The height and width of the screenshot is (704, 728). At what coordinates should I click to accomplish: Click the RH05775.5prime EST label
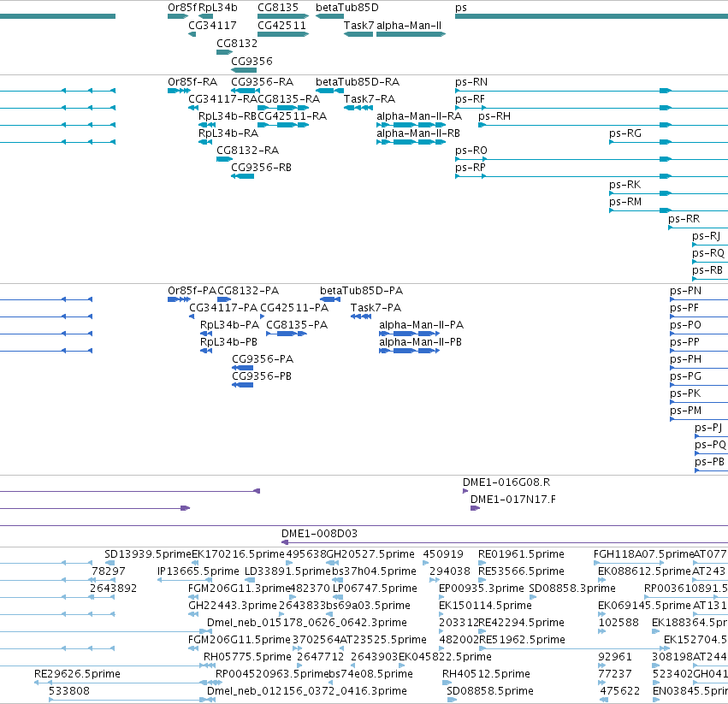(x=247, y=657)
